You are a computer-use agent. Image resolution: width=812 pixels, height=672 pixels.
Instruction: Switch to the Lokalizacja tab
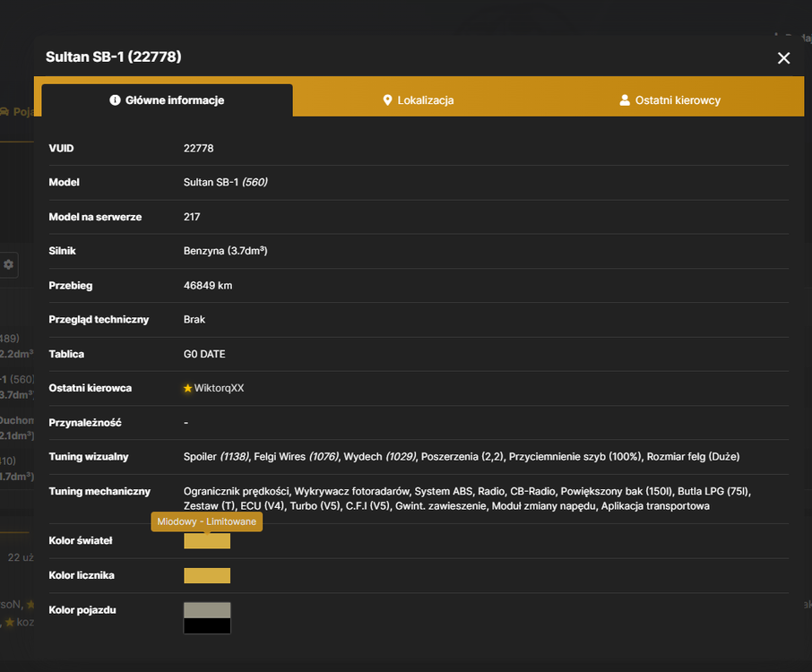418,100
